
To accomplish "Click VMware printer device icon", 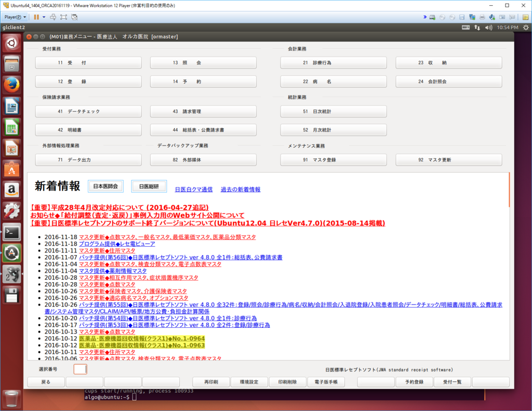I will click(482, 17).
